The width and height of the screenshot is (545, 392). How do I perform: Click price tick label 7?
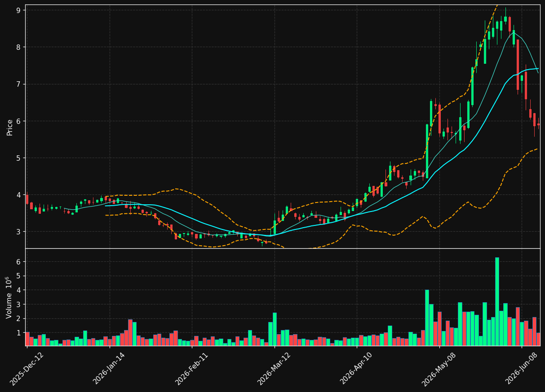18,84
